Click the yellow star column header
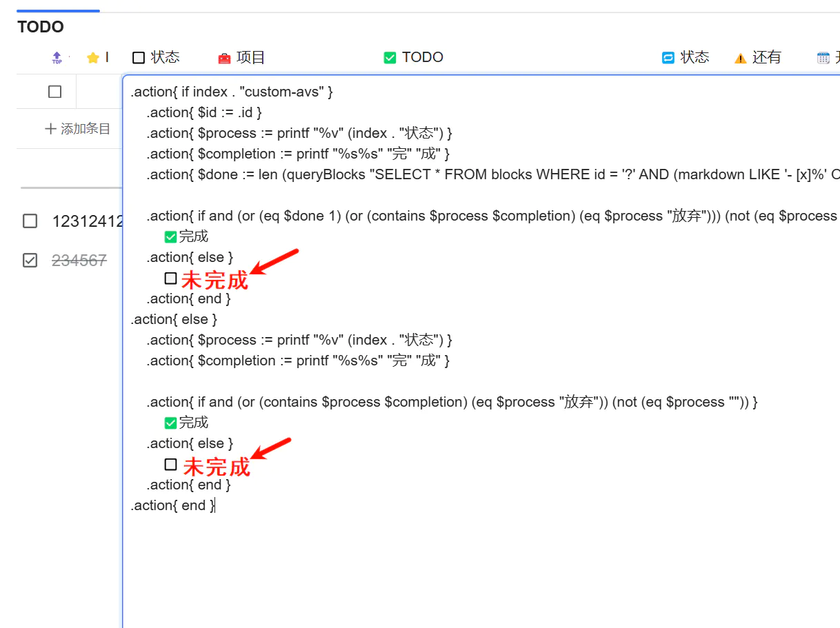Screen dimensions: 840x628 click(93, 58)
